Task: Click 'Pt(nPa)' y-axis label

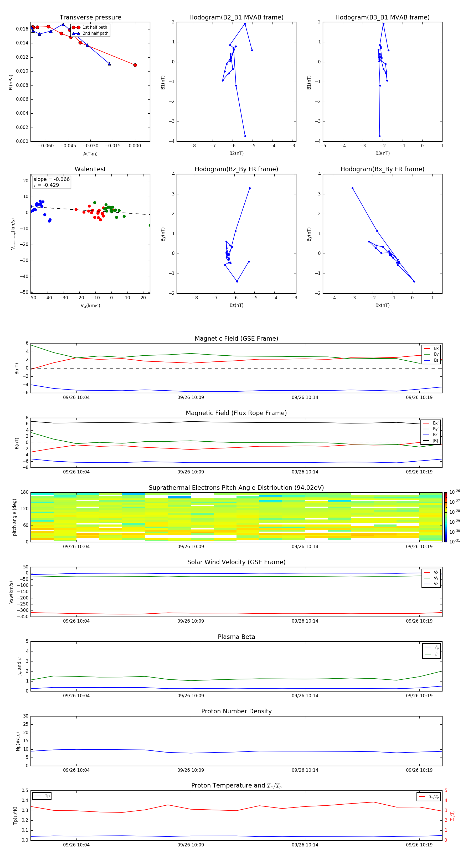Action: coord(11,82)
